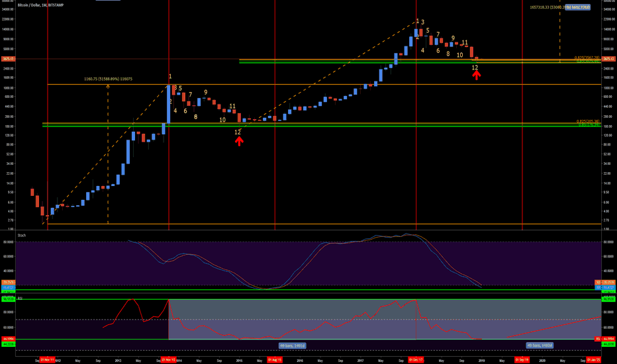
Task: Select the 01 Dec '17 date marker
Action: pyautogui.click(x=416, y=359)
